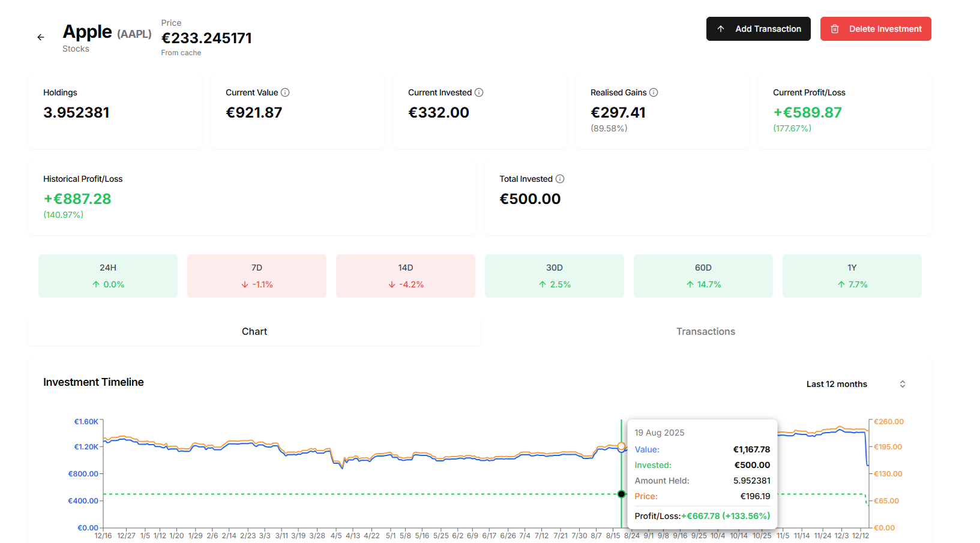This screenshot has width=980, height=543.
Task: Click the Delete Investment button
Action: coord(876,28)
